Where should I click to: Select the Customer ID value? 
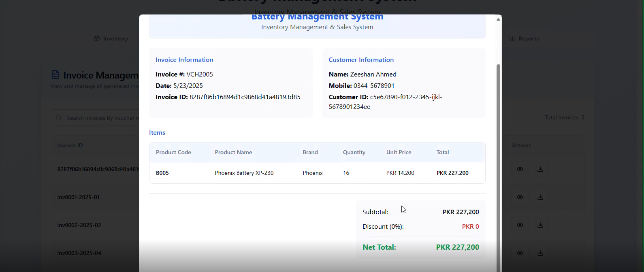[x=386, y=102]
